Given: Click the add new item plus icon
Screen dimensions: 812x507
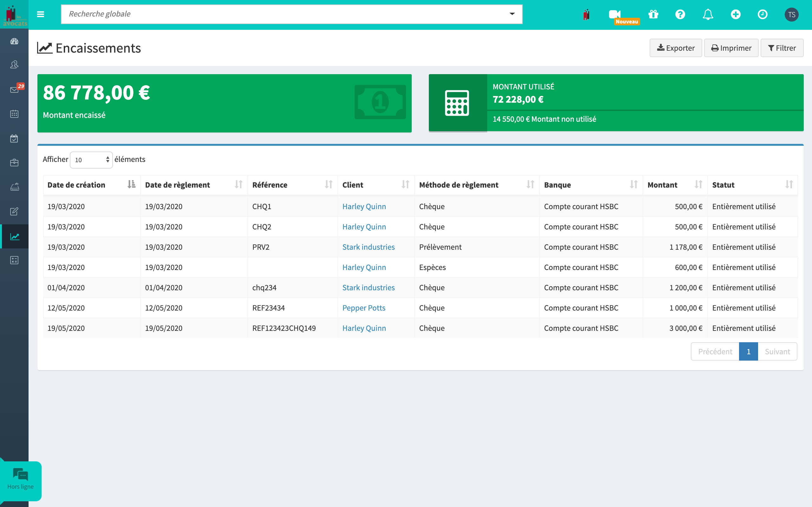Looking at the screenshot, I should 736,15.
